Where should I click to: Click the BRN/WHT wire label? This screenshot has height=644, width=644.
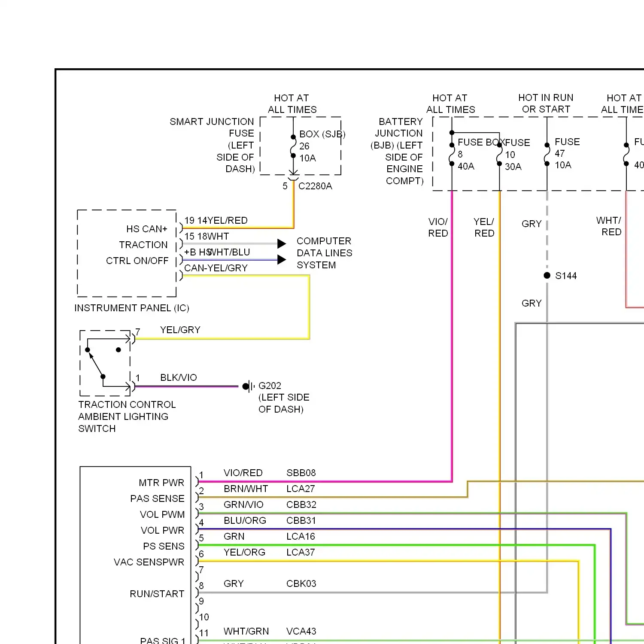click(x=246, y=489)
